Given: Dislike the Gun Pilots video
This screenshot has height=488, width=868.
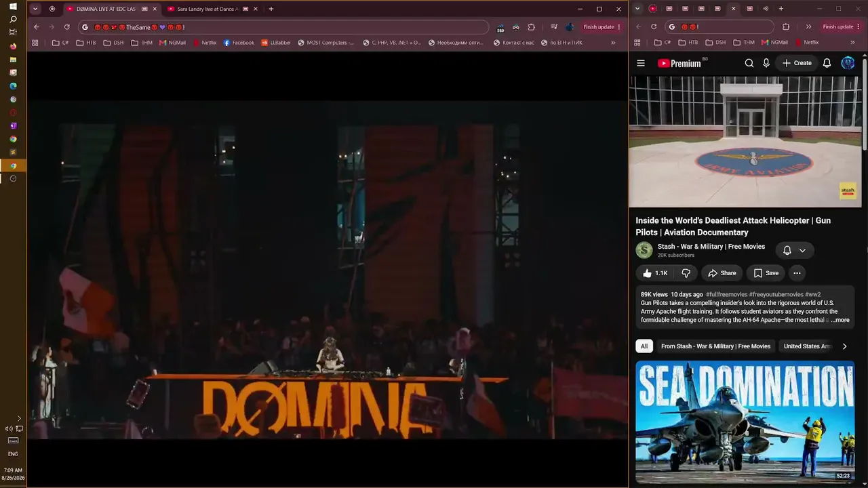Looking at the screenshot, I should click(x=686, y=273).
